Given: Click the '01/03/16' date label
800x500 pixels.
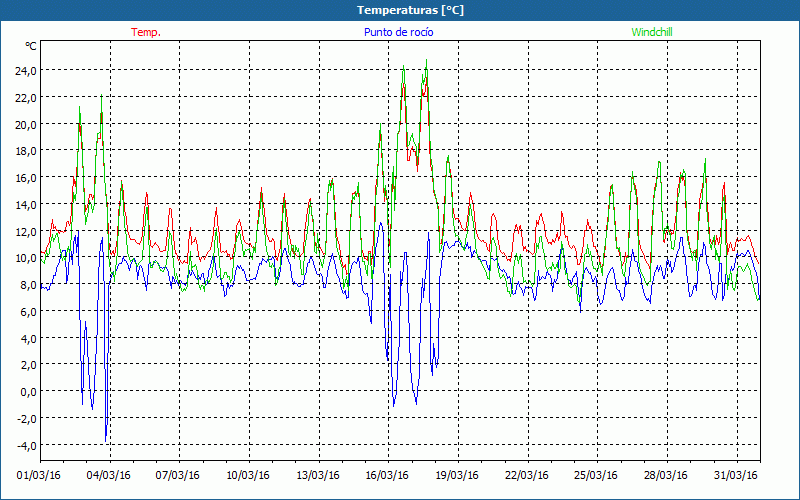Looking at the screenshot, I should [x=39, y=476].
